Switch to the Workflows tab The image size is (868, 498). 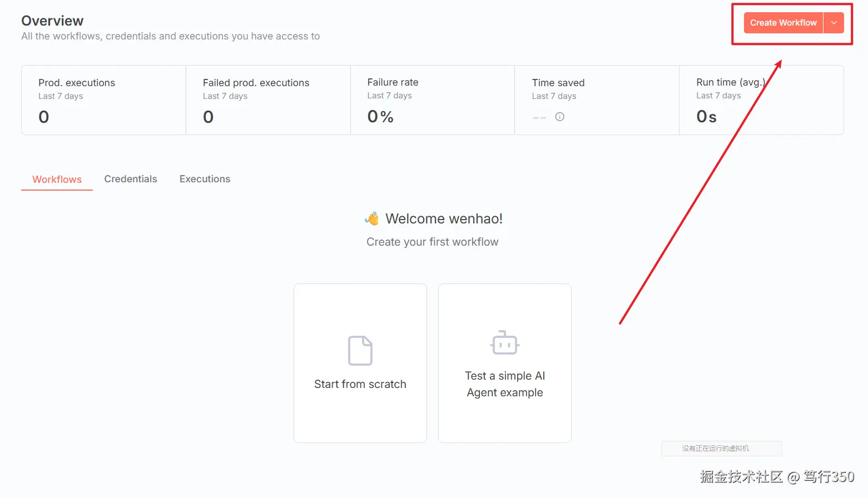tap(57, 180)
